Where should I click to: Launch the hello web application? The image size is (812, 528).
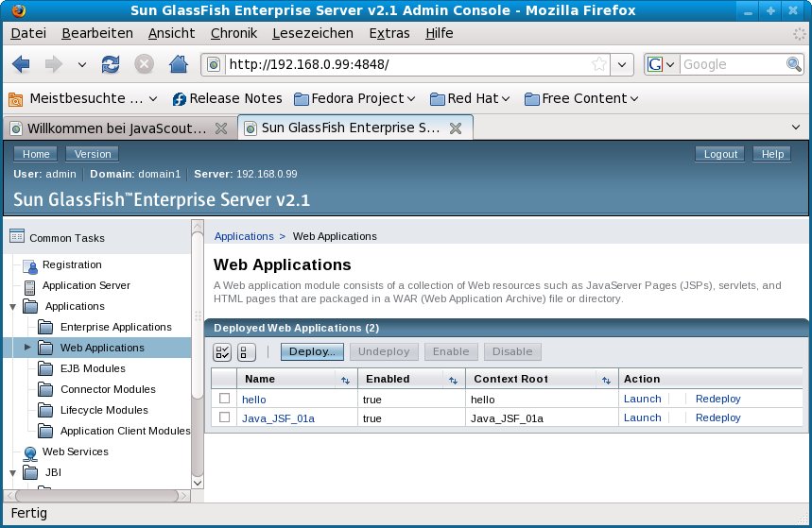coord(642,399)
